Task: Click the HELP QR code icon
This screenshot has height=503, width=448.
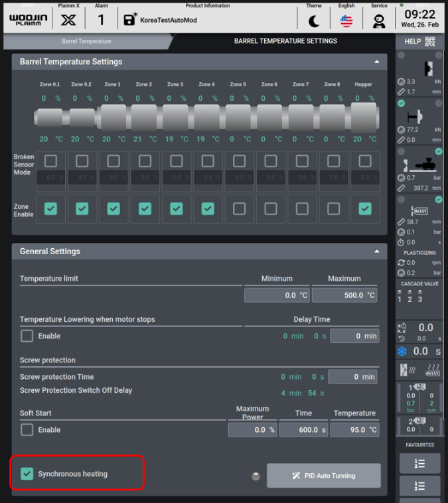Action: click(x=429, y=41)
